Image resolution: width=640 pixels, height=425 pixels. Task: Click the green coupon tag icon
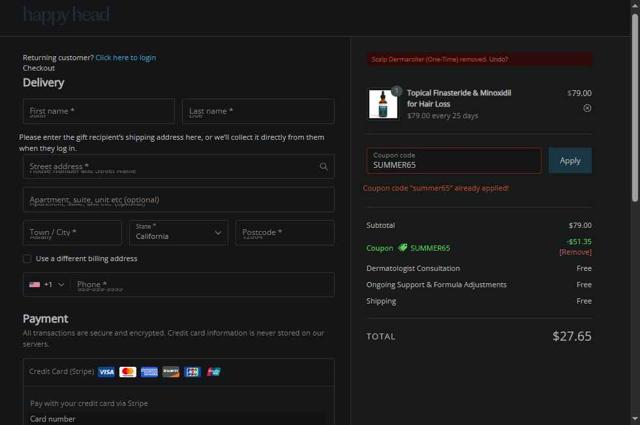[402, 248]
